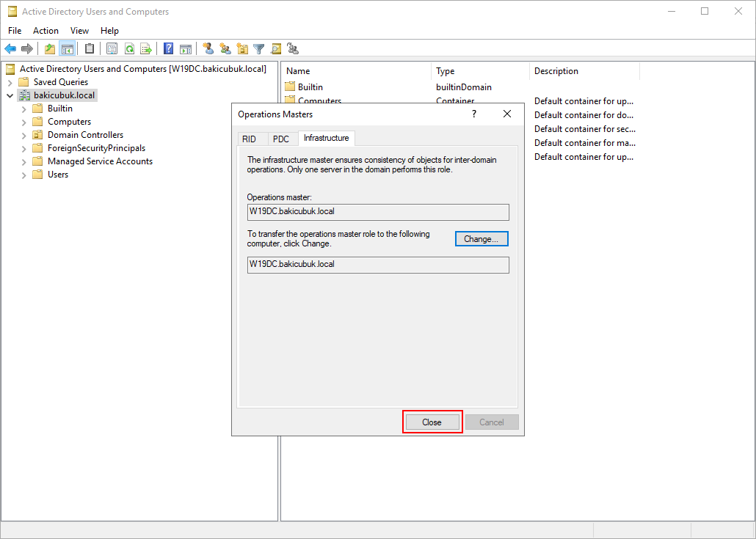Click the Domain Controllers folder icon in tree
Image resolution: width=756 pixels, height=539 pixels.
tap(37, 135)
